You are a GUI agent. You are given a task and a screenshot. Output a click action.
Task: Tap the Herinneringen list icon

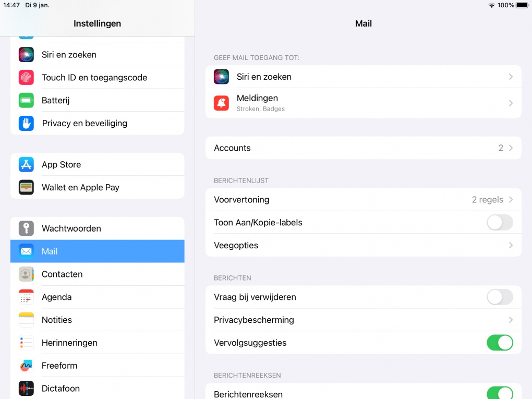26,343
